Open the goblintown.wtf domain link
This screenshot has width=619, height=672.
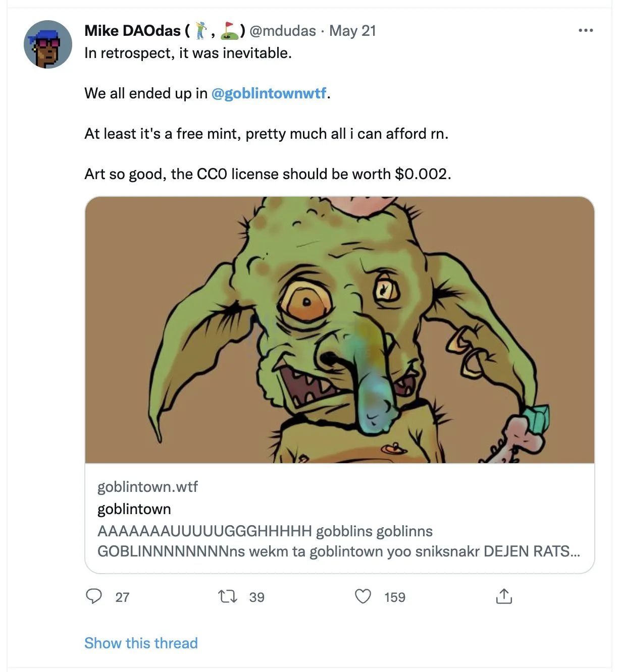click(x=147, y=486)
